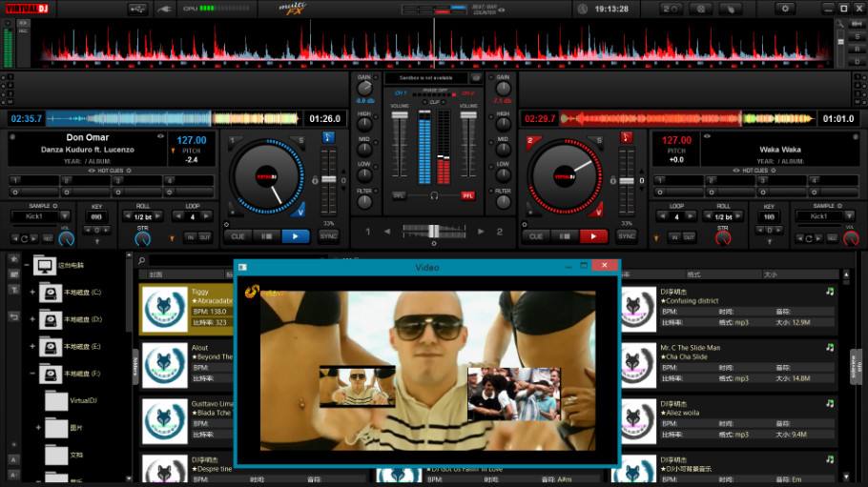Select the Tiggy Abracadabra track thumbnail

click(x=165, y=309)
